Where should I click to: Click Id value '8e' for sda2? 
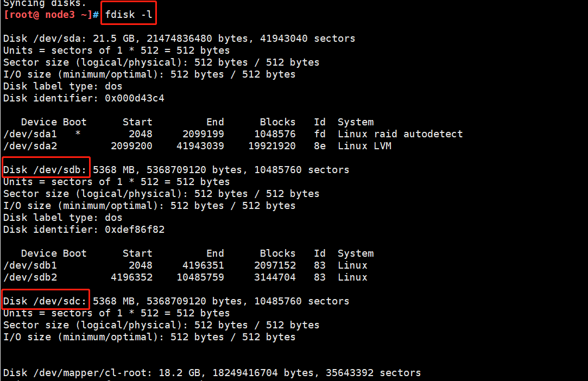[320, 146]
